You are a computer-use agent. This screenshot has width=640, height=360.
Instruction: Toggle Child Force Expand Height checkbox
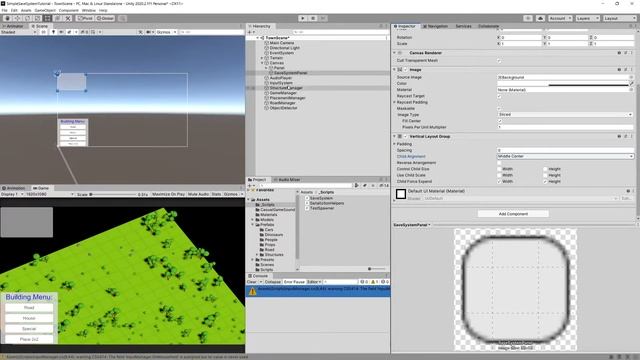[x=545, y=181]
